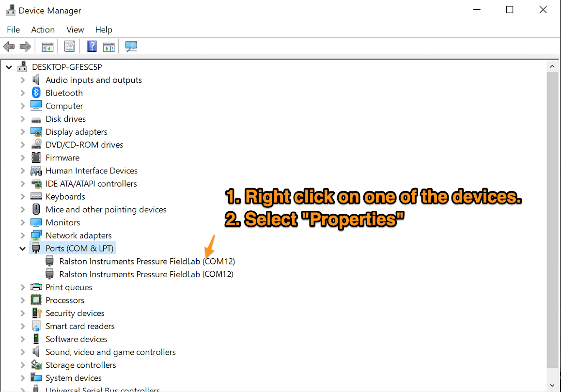Select the IDE ATA/ATAPI controllers label

point(91,184)
